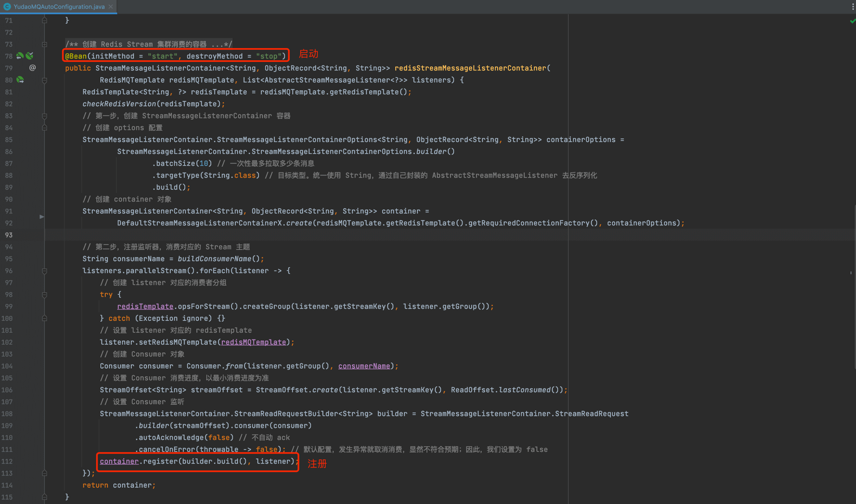Collapse the forEach lambda fold at line 96
Screen dimensions: 856x504
point(44,271)
